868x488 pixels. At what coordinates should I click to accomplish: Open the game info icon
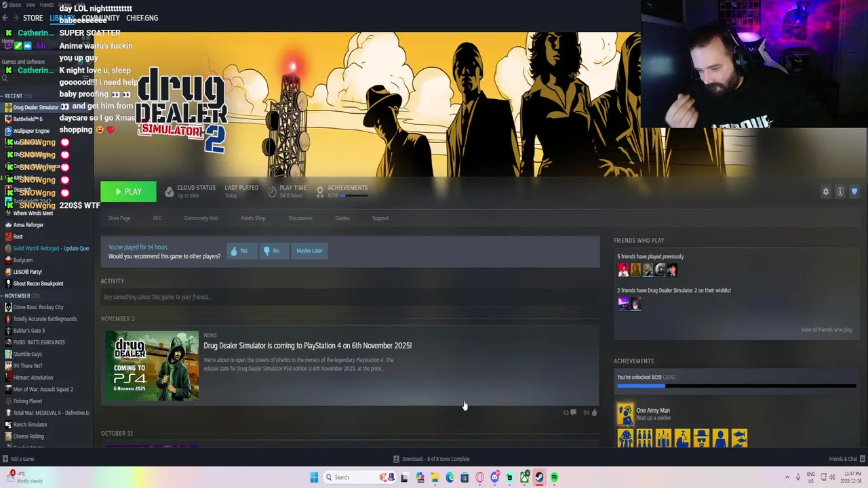pyautogui.click(x=840, y=192)
